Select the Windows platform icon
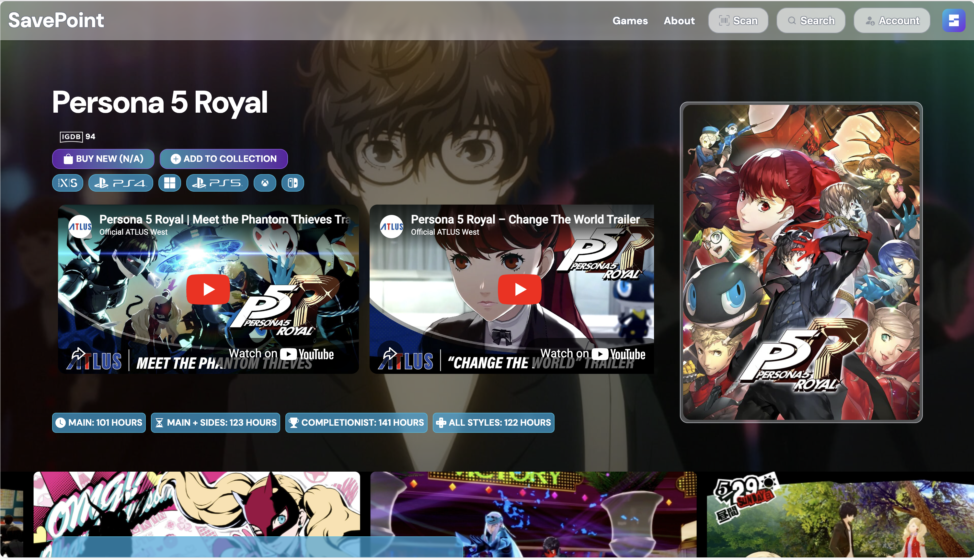974x560 pixels. [170, 183]
